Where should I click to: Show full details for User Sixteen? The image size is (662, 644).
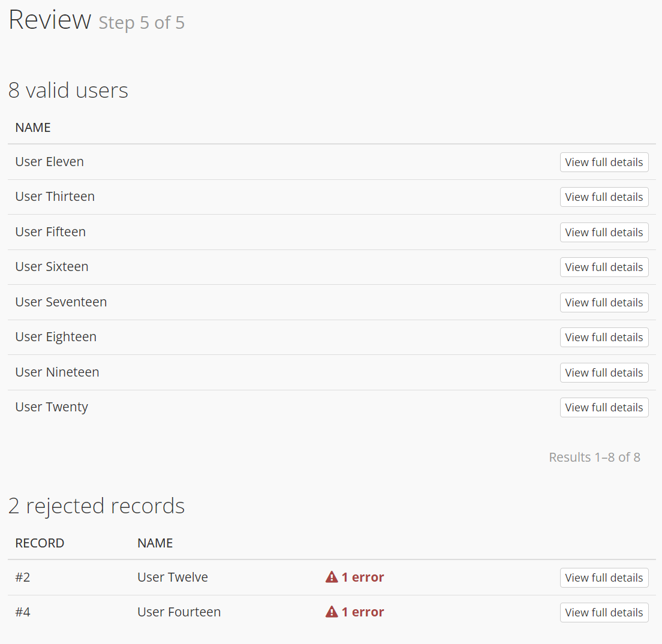[x=604, y=267]
